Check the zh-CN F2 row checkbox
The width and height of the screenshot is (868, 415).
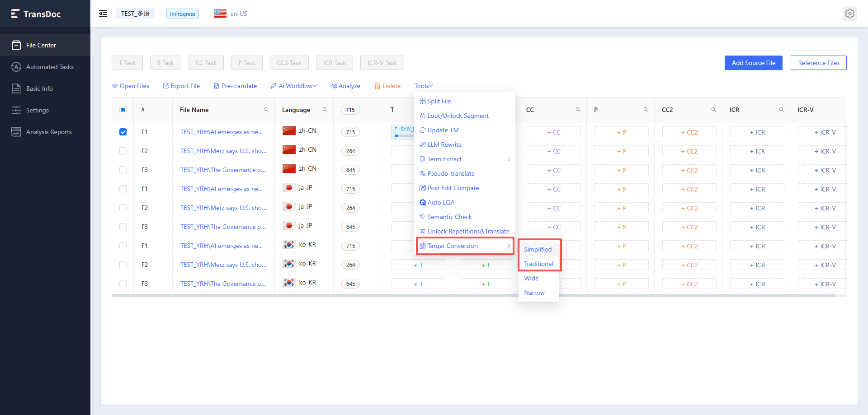point(123,151)
